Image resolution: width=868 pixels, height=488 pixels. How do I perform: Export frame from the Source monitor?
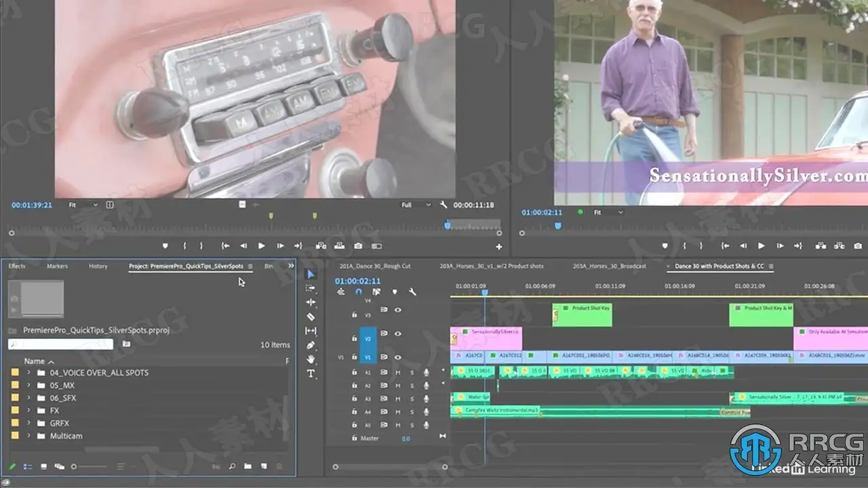coord(358,246)
